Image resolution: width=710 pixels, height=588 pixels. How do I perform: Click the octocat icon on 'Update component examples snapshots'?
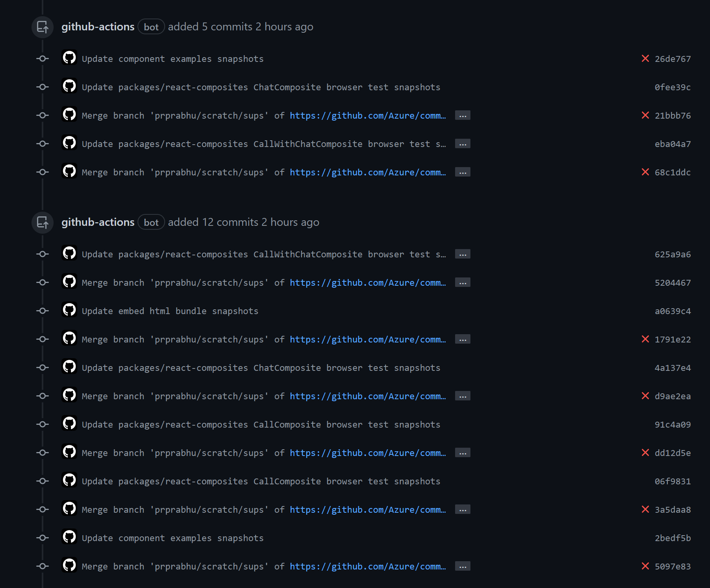click(69, 58)
